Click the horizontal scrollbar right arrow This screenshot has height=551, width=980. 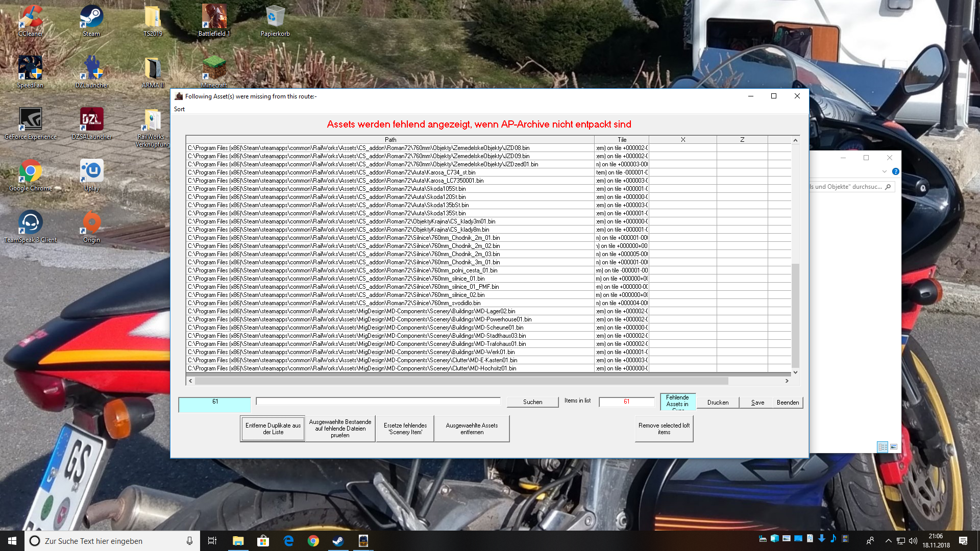[x=787, y=381]
